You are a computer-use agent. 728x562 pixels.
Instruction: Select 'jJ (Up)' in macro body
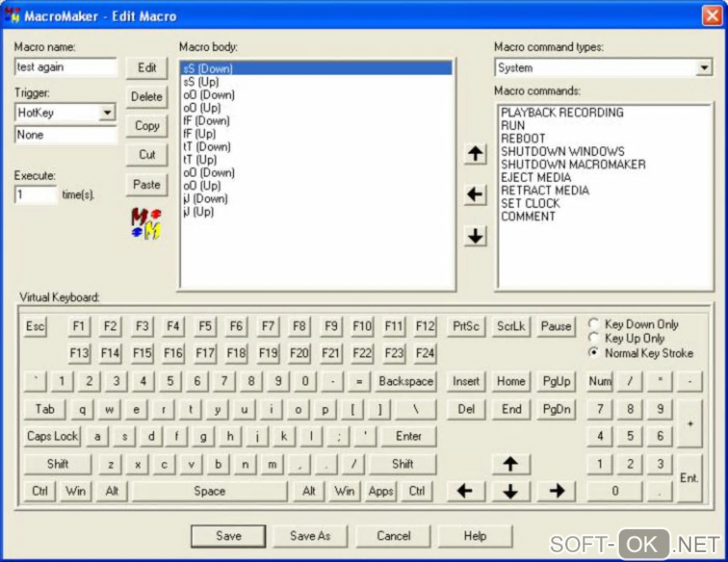pyautogui.click(x=316, y=212)
